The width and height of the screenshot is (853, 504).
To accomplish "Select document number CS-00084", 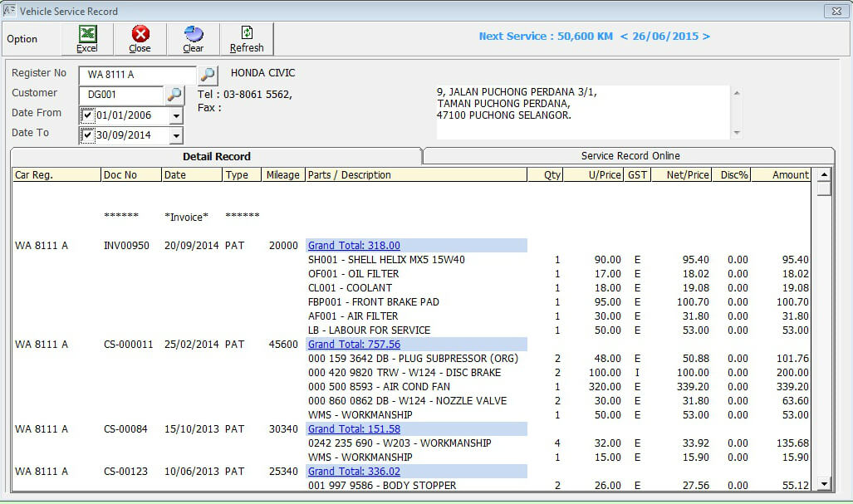I will point(125,429).
